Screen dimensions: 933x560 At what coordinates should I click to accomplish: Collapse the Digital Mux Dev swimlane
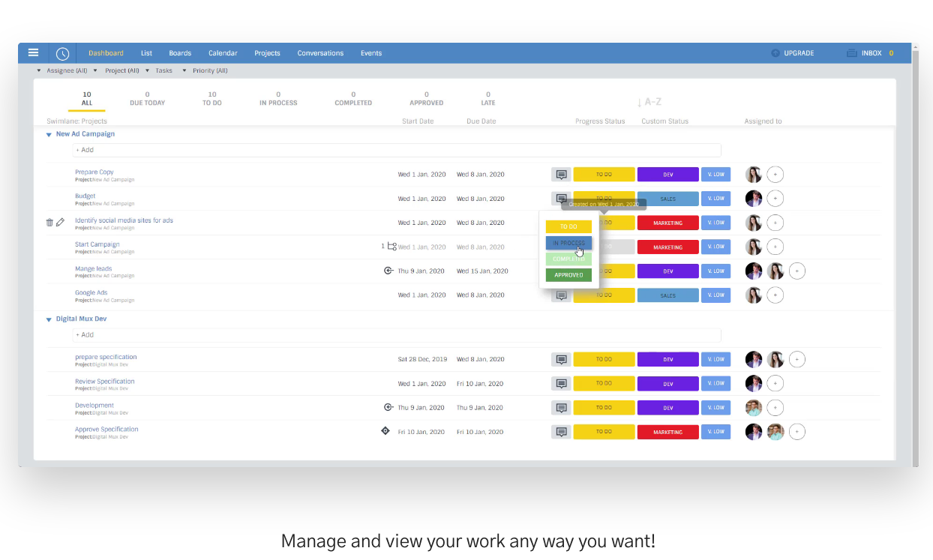(x=49, y=320)
